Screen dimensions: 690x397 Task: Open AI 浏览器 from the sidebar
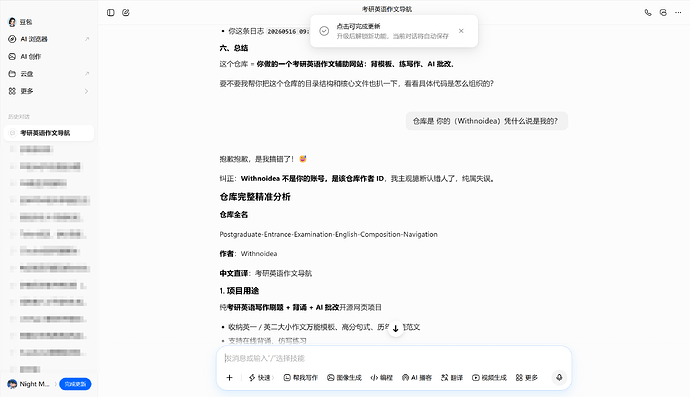tap(49, 39)
